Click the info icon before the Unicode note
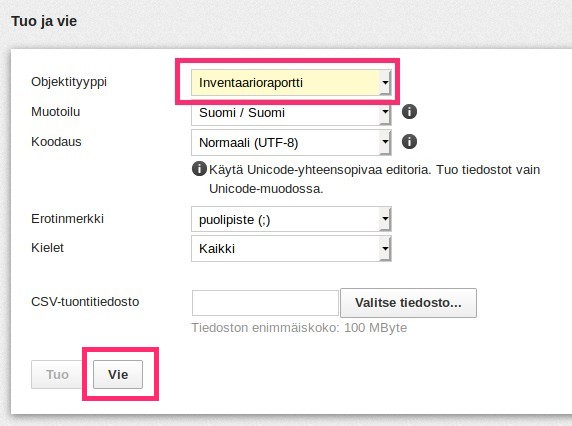 [x=199, y=169]
